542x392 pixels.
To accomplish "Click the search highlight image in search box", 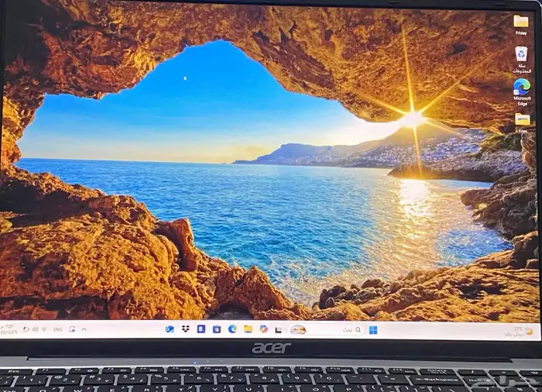I will pyautogui.click(x=298, y=330).
